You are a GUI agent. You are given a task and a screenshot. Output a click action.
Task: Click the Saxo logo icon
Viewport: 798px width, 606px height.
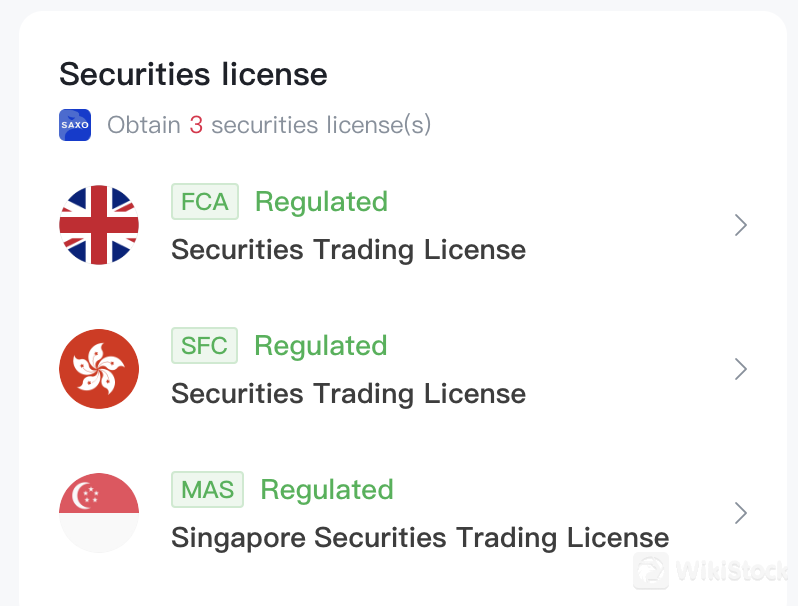(x=75, y=125)
